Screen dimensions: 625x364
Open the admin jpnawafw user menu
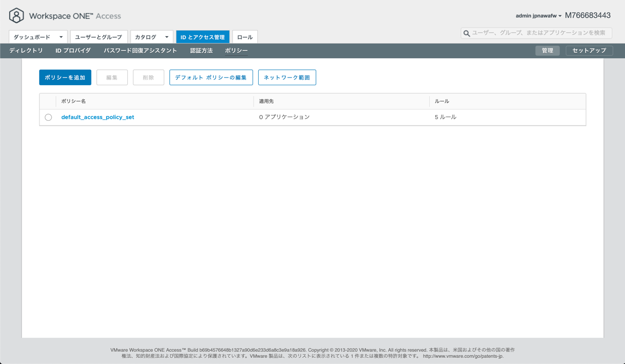click(x=538, y=16)
